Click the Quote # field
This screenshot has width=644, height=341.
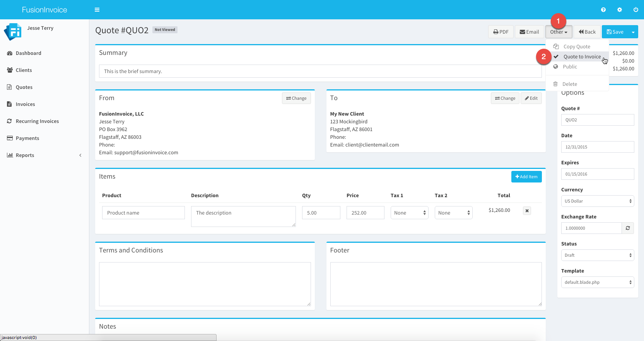pyautogui.click(x=598, y=120)
